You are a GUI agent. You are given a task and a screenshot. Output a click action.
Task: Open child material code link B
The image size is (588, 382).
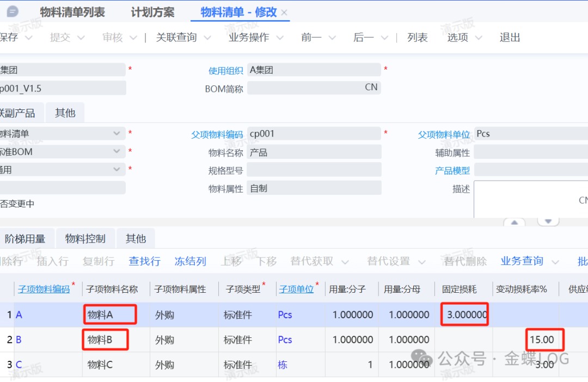pyautogui.click(x=19, y=340)
